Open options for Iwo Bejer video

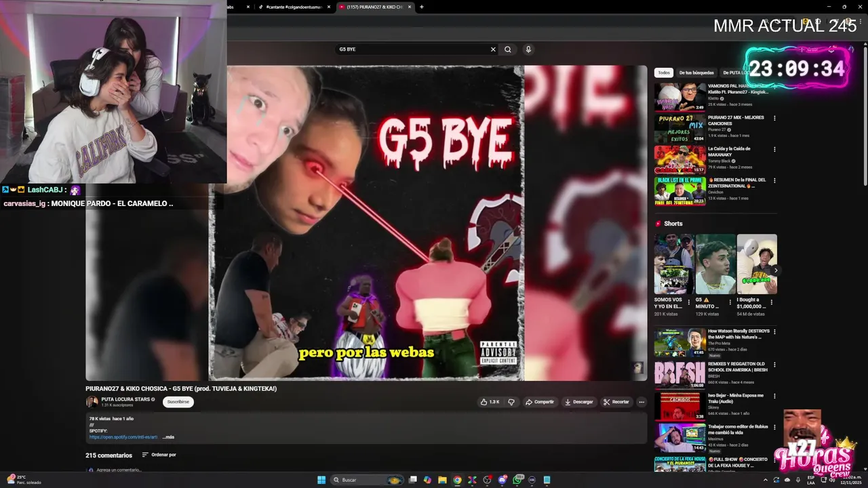click(x=774, y=396)
